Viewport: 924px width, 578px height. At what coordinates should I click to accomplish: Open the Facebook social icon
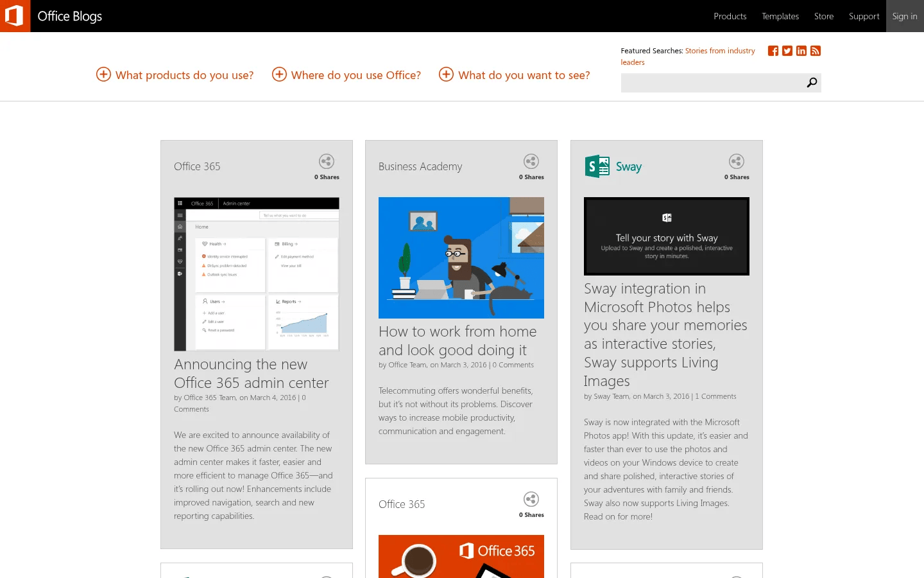tap(773, 51)
